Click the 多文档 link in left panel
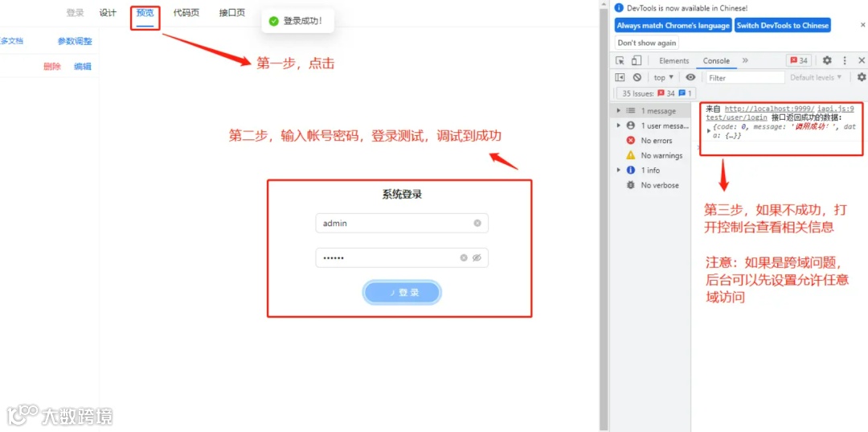This screenshot has width=868, height=432. point(11,41)
